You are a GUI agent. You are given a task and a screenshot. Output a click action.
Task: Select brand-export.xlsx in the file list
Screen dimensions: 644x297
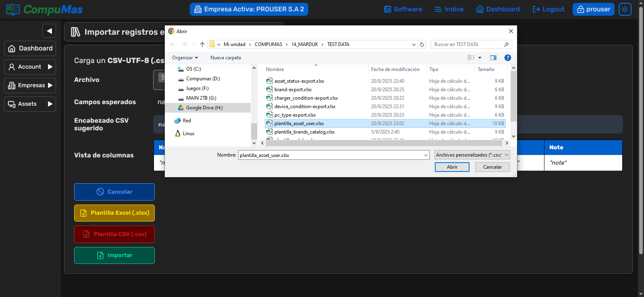coord(293,90)
